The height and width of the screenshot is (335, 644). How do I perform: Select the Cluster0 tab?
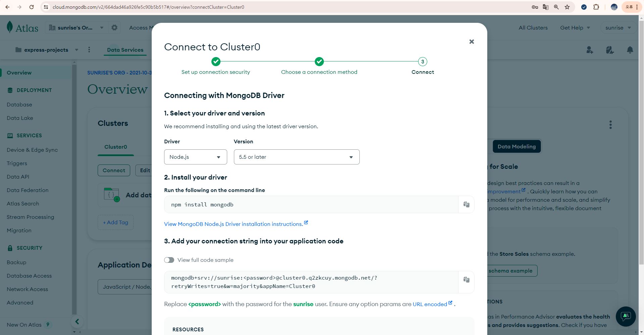pos(115,147)
